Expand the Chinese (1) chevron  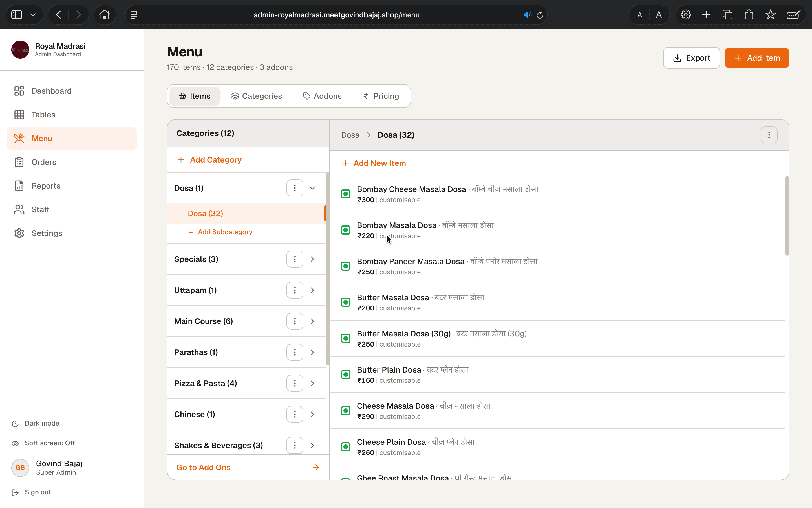pyautogui.click(x=312, y=414)
